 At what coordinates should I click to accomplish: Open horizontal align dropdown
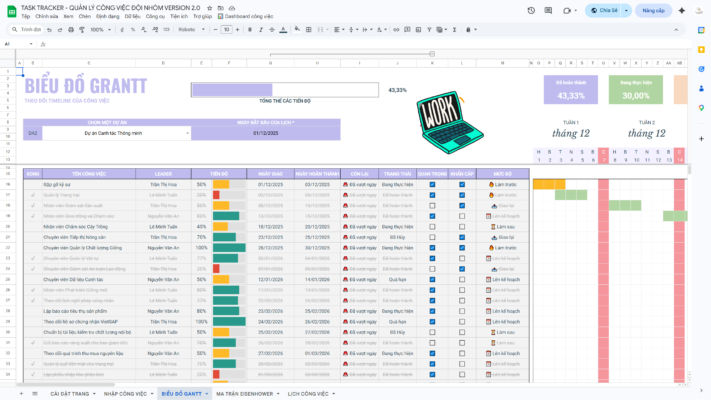click(339, 29)
